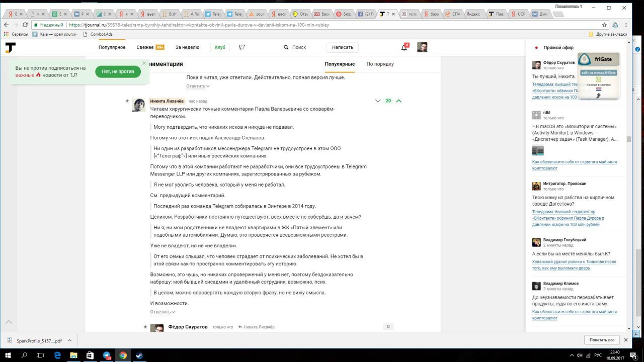The width and height of the screenshot is (644, 362).
Task: Switch to the Популярные comments tab
Action: 340,64
